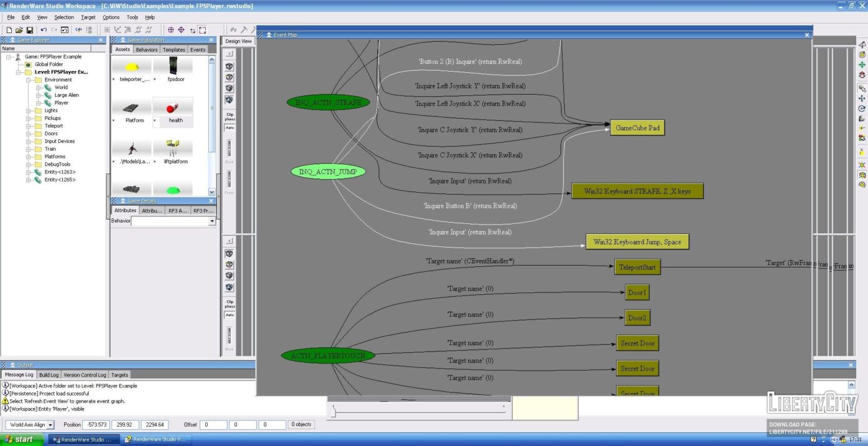Click the New file toolbar icon
The image size is (868, 446).
pyautogui.click(x=9, y=30)
